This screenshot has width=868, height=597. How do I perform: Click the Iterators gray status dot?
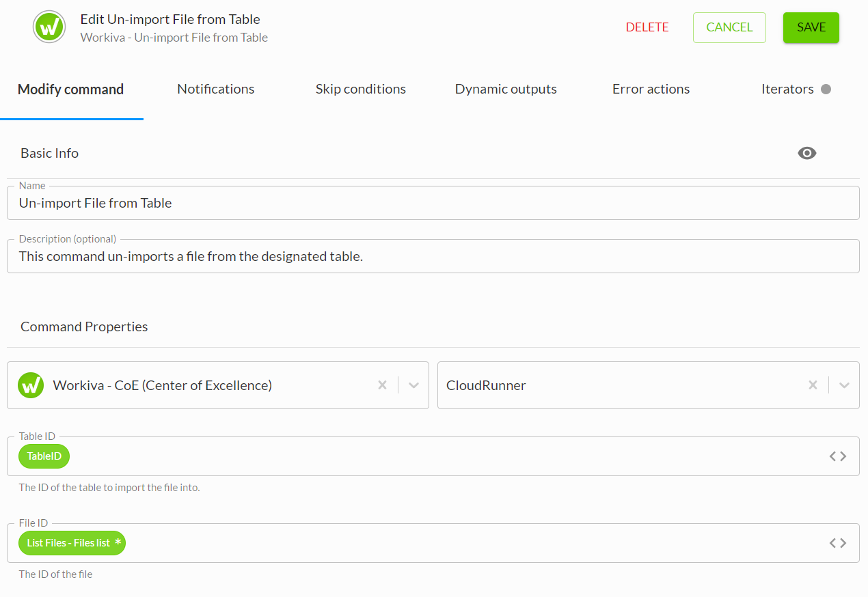826,89
